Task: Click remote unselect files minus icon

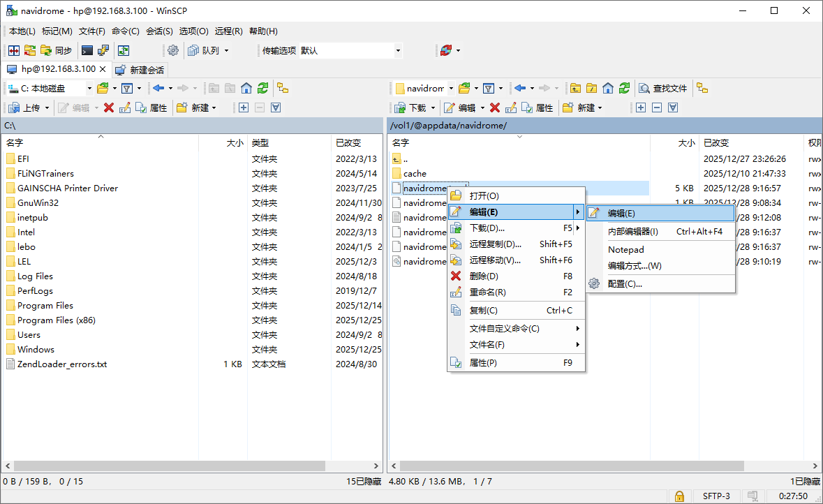Action: pos(657,108)
